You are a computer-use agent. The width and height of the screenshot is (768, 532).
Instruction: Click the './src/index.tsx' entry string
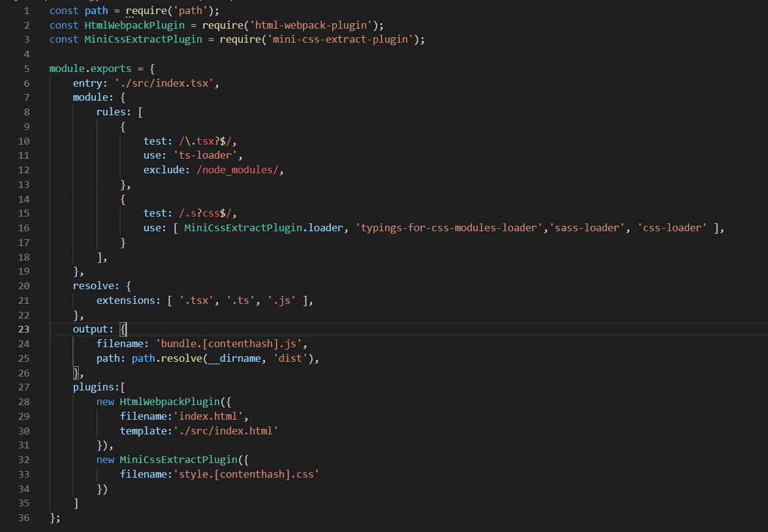coord(163,84)
